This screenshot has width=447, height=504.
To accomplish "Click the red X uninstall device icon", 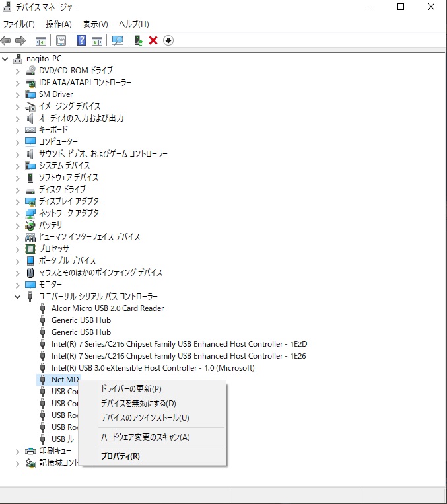I will (153, 40).
